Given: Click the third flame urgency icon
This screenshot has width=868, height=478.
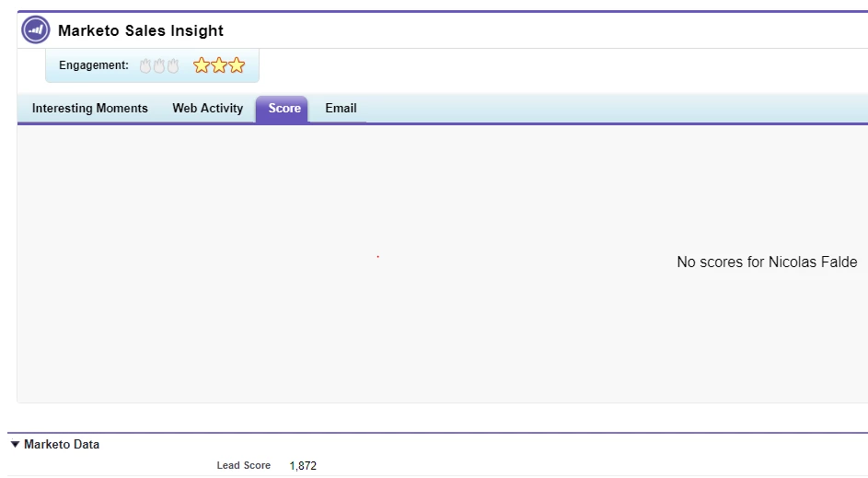Looking at the screenshot, I should 173,66.
